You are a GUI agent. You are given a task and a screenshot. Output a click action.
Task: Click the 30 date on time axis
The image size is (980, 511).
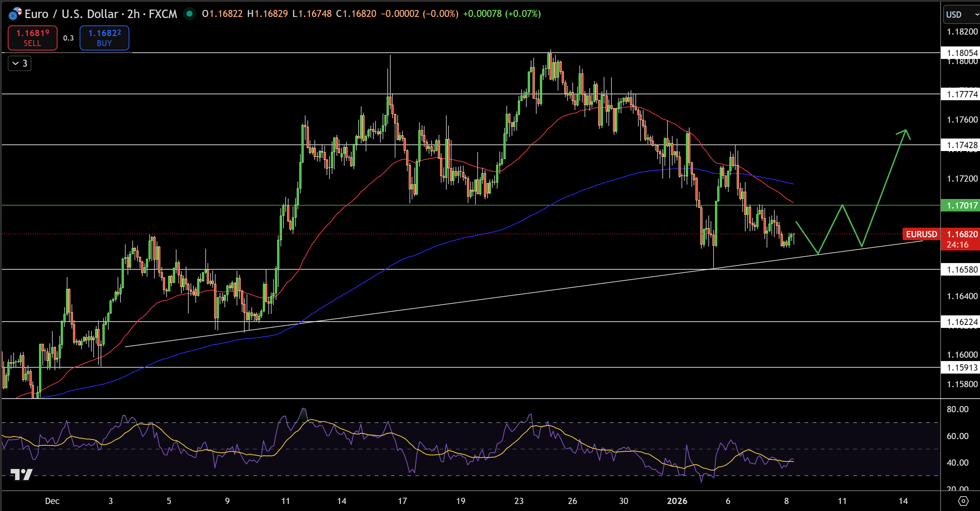624,501
